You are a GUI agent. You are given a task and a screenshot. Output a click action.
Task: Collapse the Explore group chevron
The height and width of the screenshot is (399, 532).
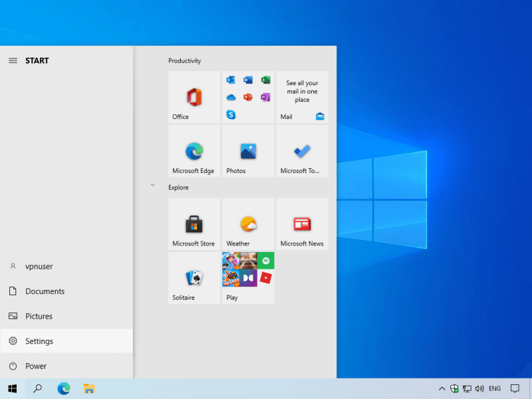pyautogui.click(x=153, y=185)
